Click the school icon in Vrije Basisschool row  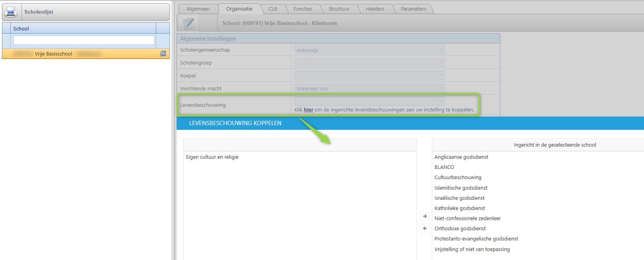click(163, 54)
